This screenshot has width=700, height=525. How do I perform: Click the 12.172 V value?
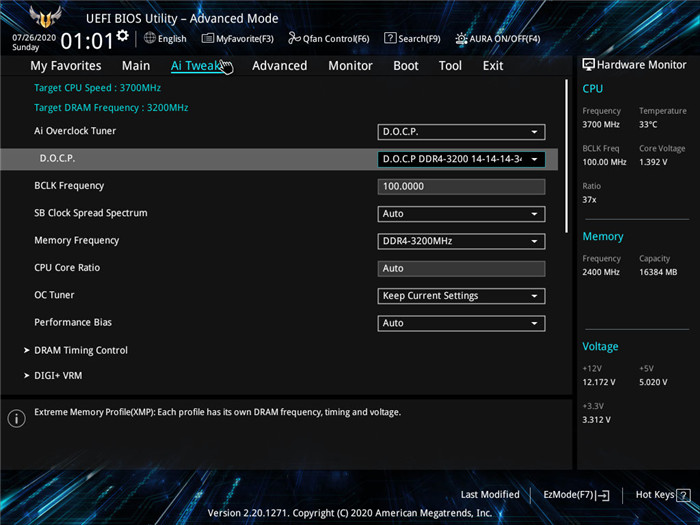[x=599, y=382]
